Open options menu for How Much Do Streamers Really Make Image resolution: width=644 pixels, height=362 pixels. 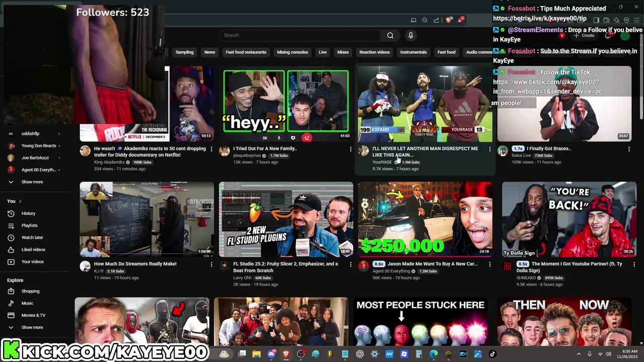pos(211,264)
